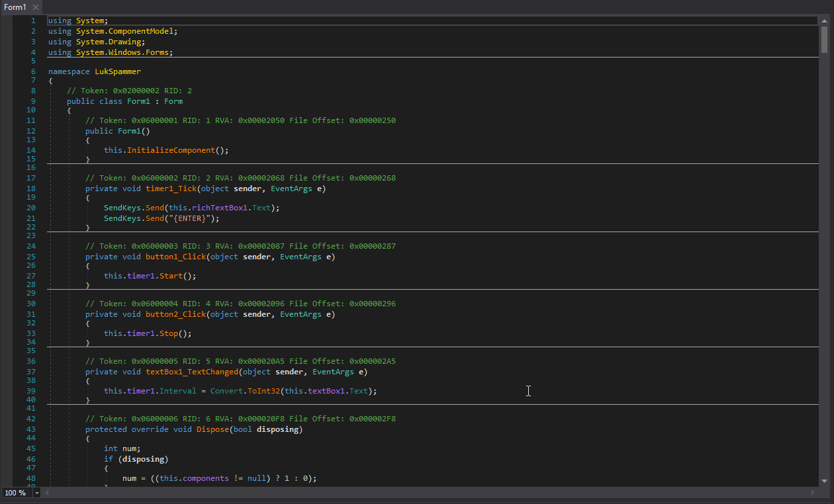Click the "{ENTER}" string literal
Viewport: 834px width, 504px height.
pos(190,218)
